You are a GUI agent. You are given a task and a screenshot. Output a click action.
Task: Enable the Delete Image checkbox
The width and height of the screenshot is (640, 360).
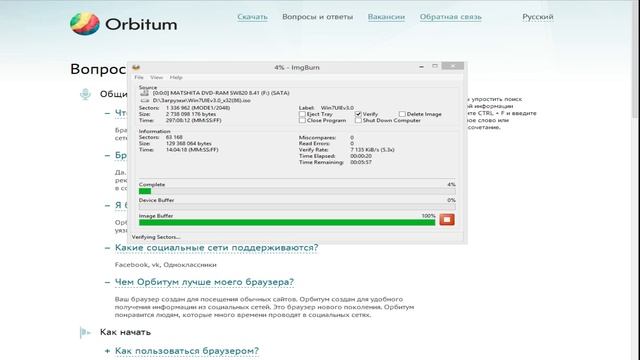click(402, 114)
